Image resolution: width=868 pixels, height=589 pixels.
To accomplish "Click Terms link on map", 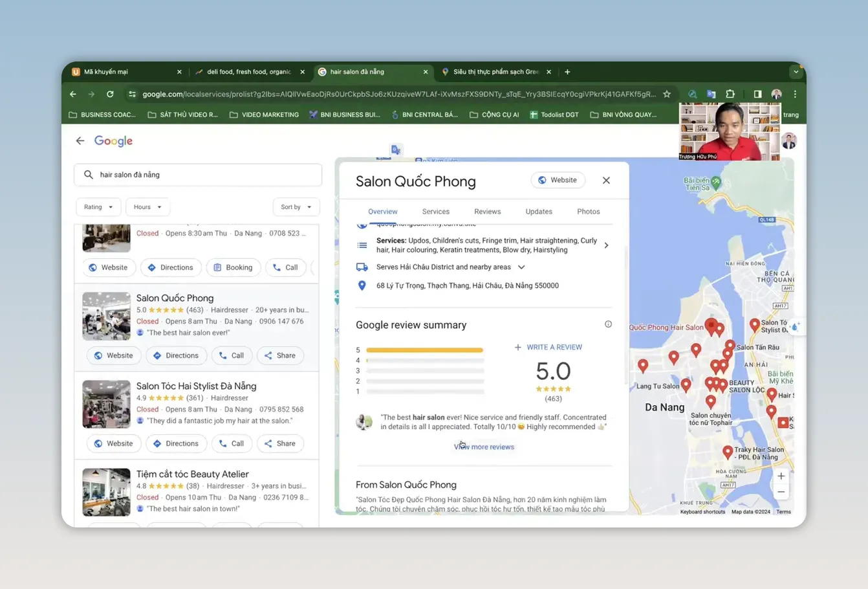I will pyautogui.click(x=783, y=511).
